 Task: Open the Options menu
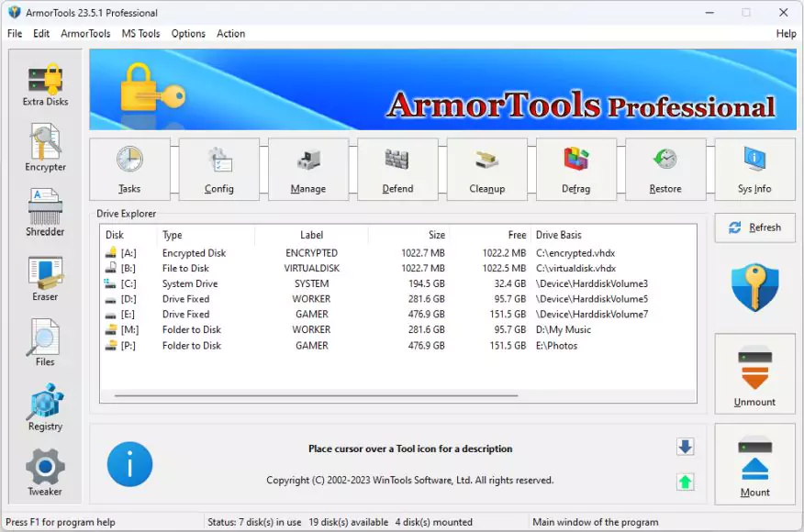[x=188, y=34]
